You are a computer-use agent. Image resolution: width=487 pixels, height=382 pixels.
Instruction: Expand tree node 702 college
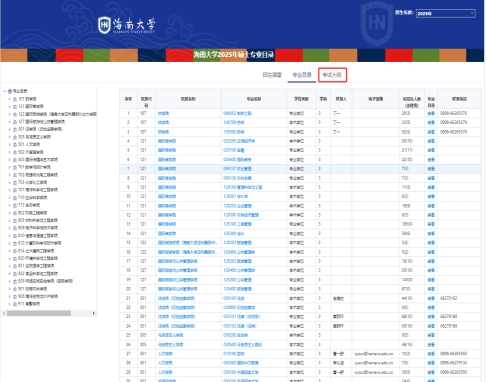point(9,175)
